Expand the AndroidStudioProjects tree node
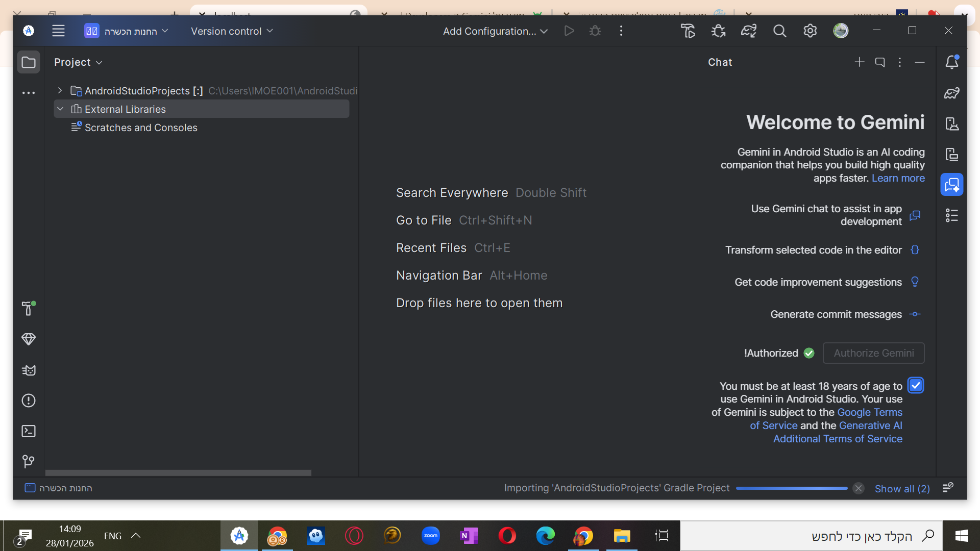 60,91
